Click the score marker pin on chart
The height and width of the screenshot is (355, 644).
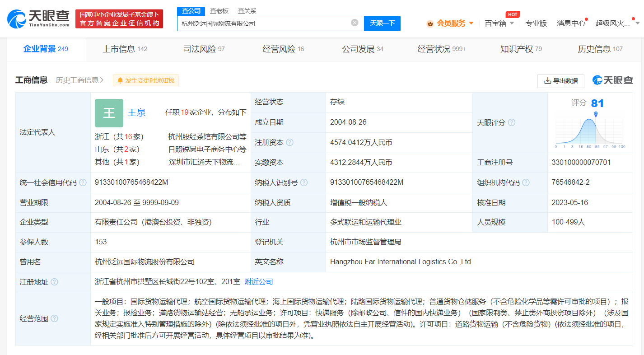(596, 114)
